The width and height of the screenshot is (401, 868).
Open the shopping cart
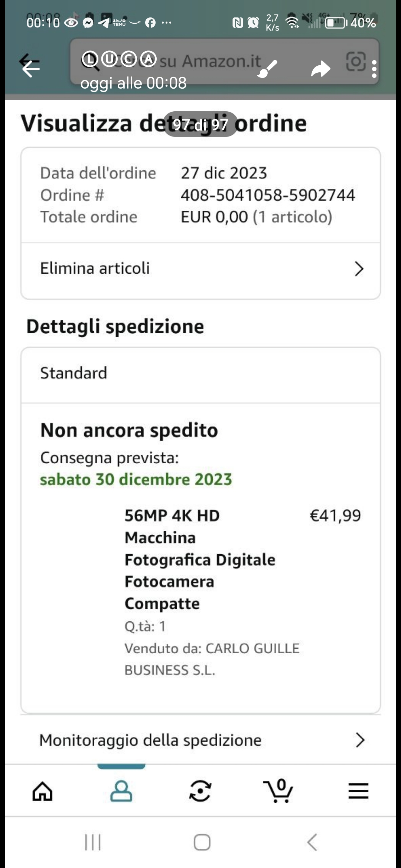coord(279,791)
